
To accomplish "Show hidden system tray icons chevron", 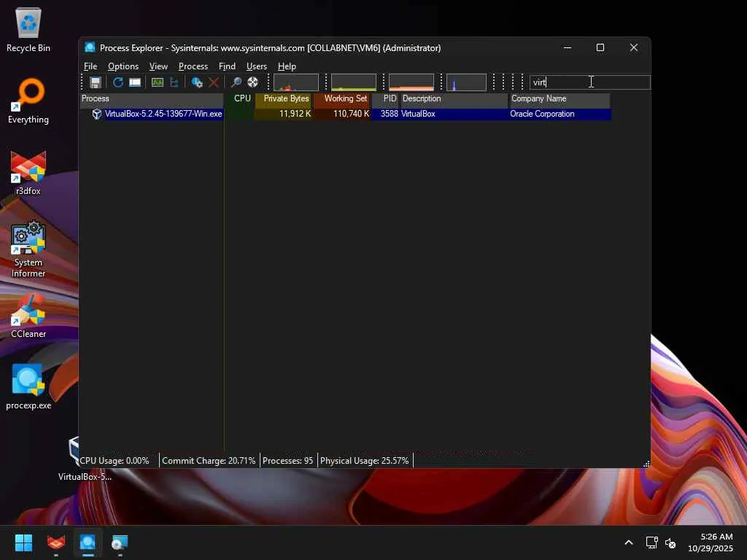I will click(629, 542).
